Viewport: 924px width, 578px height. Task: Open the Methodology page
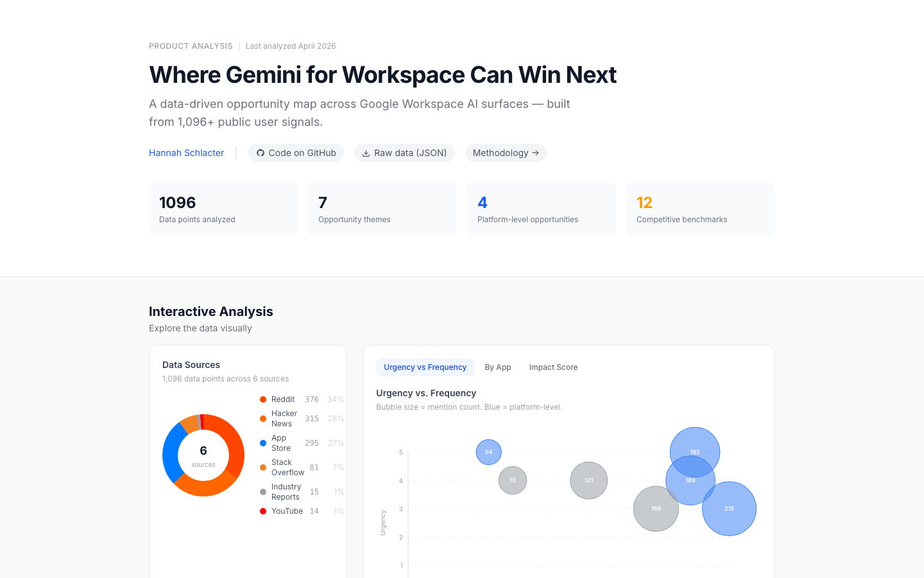pos(506,153)
